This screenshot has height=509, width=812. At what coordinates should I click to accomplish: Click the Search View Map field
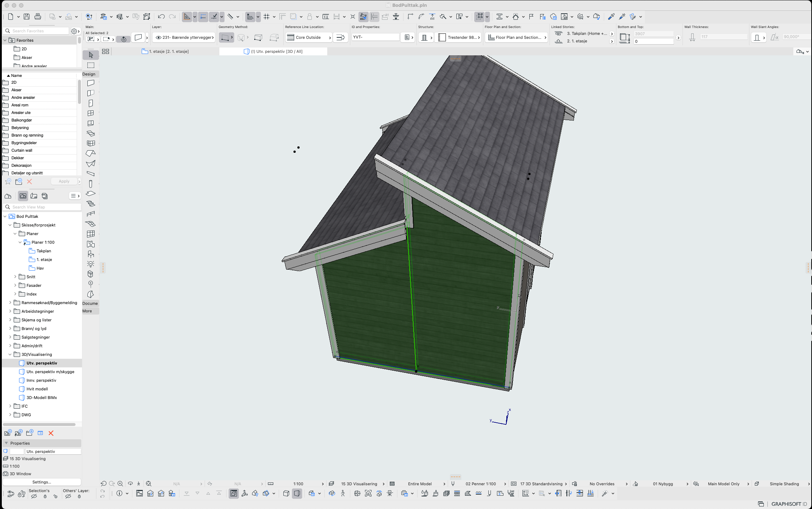coord(42,207)
